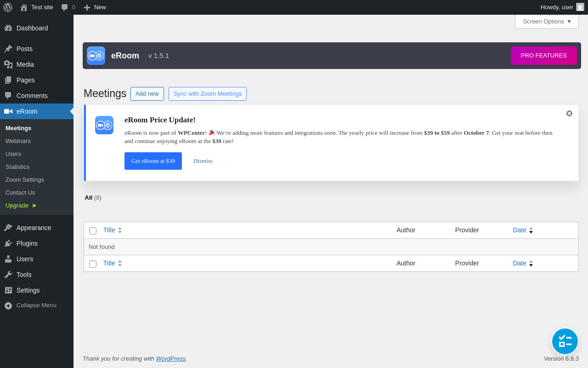Click Add new meeting button
588x368 pixels.
147,94
